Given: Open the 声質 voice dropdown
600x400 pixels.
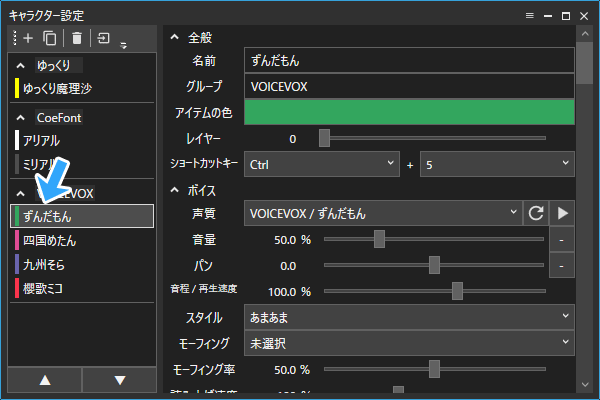Looking at the screenshot, I should coord(383,213).
